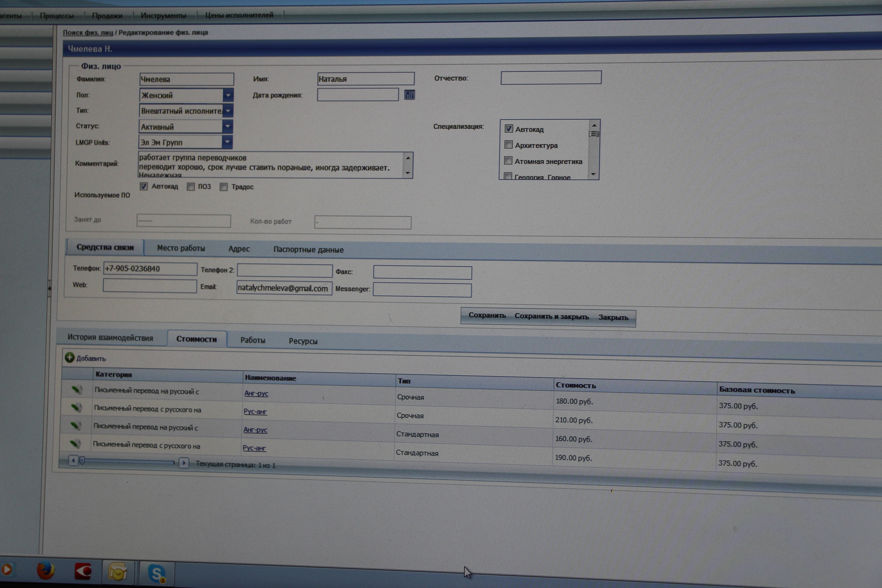The image size is (882, 588).
Task: Open the Статус dropdown
Action: (227, 126)
